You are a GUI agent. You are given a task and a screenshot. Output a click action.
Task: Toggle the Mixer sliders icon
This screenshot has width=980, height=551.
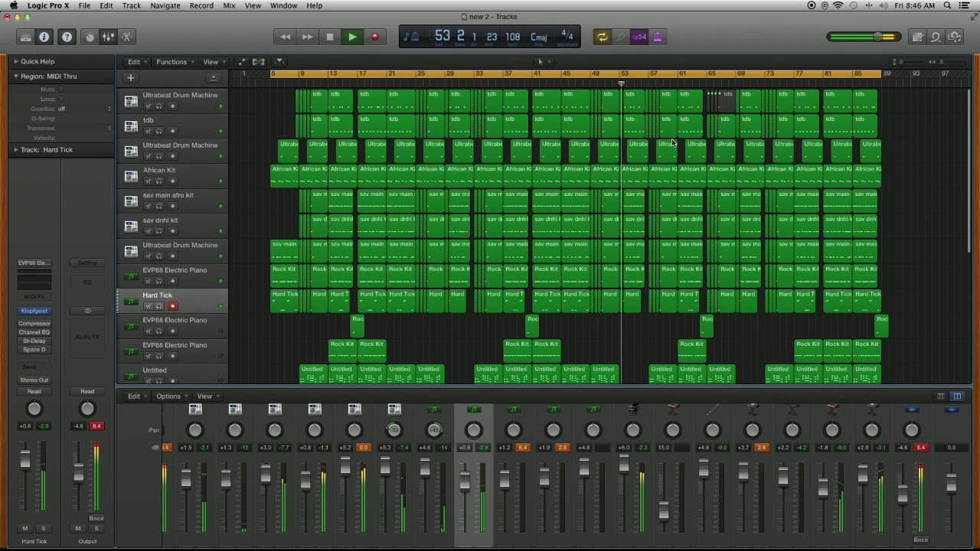coord(109,37)
